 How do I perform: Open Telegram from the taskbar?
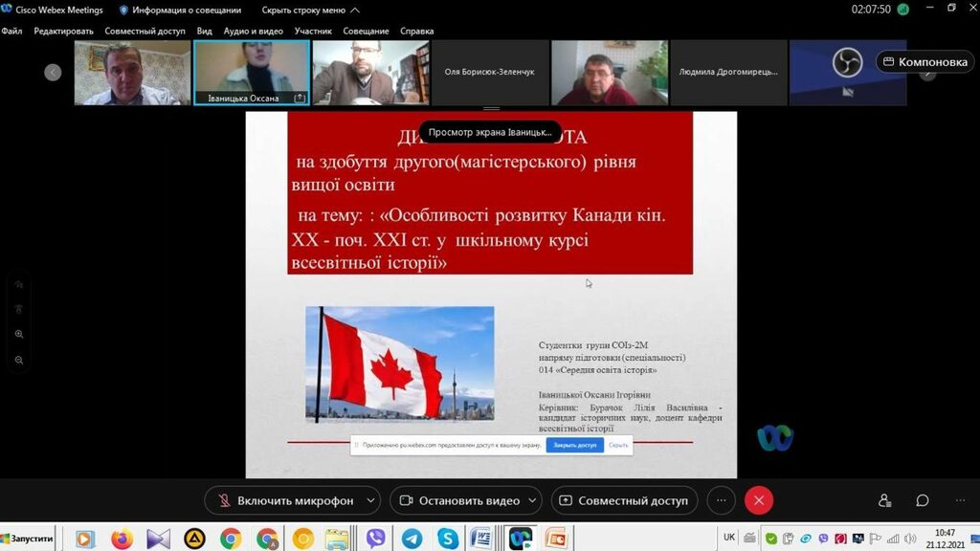412,539
